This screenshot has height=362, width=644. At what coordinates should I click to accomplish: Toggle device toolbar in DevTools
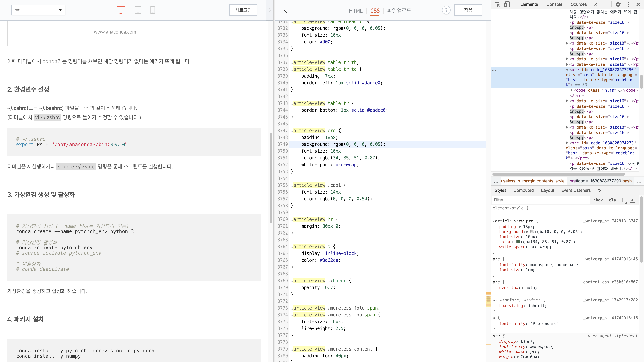click(x=507, y=4)
